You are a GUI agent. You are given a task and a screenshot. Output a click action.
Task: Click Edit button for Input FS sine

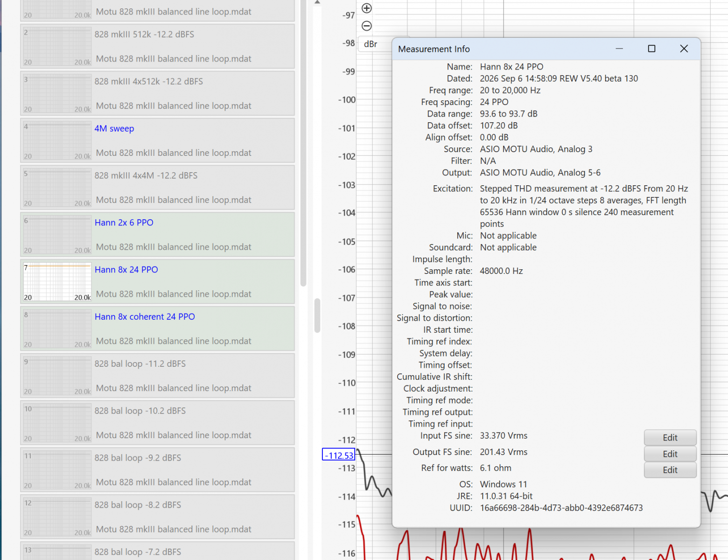tap(670, 437)
